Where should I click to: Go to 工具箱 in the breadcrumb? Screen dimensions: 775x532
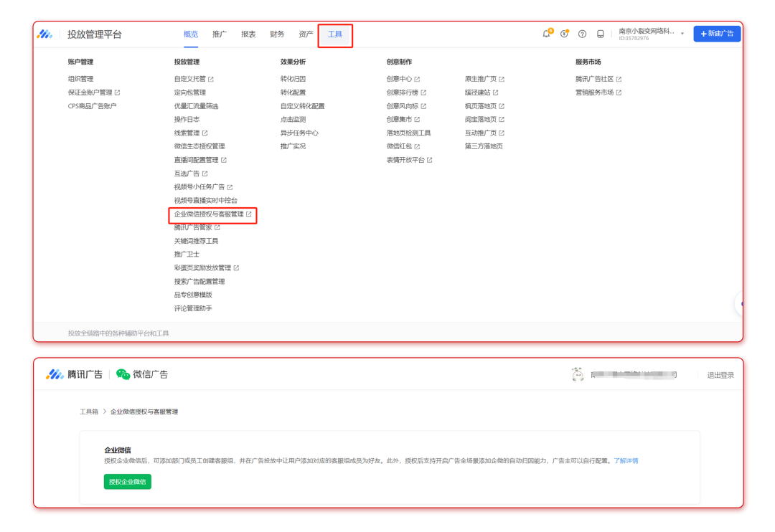pos(89,412)
